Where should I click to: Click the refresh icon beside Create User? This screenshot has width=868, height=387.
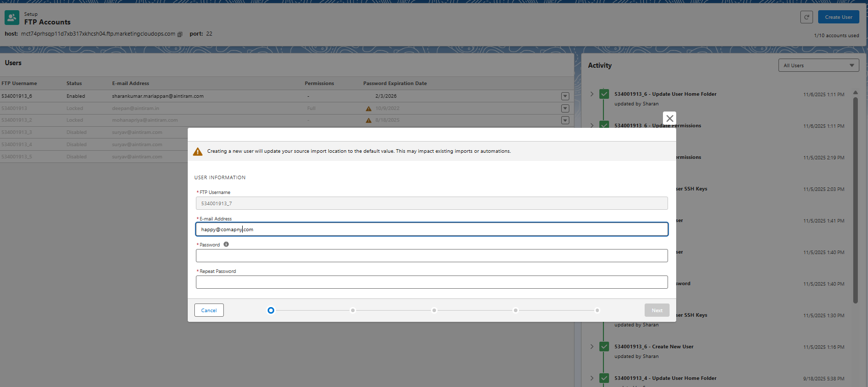[x=806, y=17]
